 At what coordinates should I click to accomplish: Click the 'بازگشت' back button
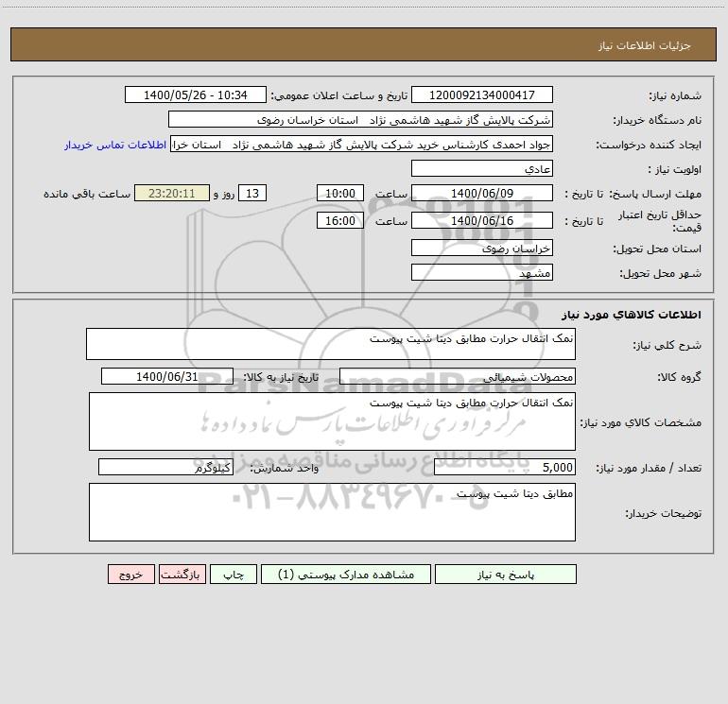182,574
